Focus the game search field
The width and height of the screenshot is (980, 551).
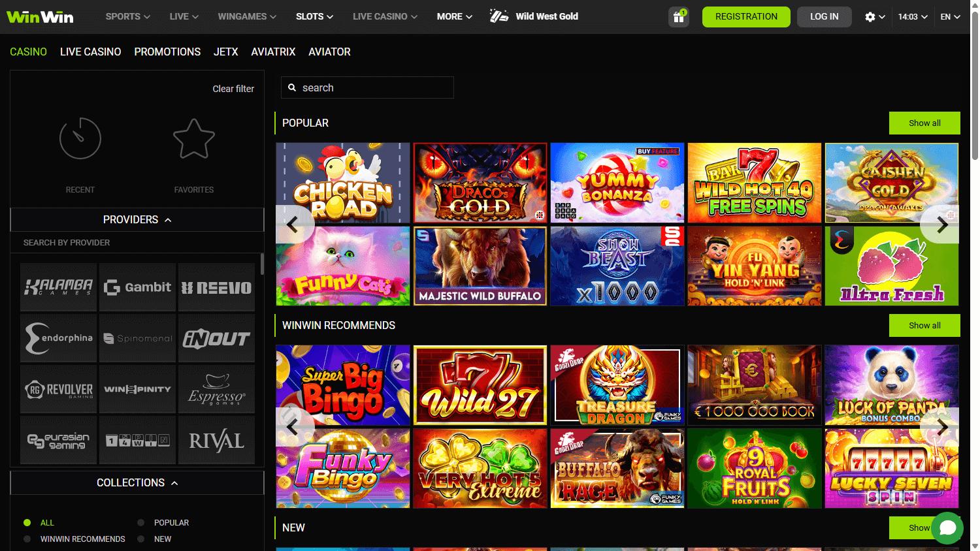pyautogui.click(x=367, y=87)
